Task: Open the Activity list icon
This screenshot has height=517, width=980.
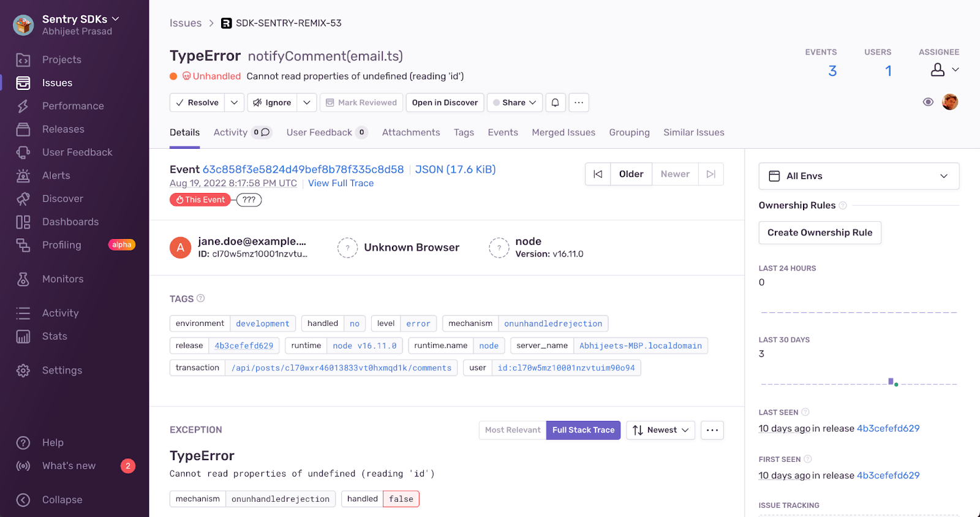Action: click(x=23, y=313)
